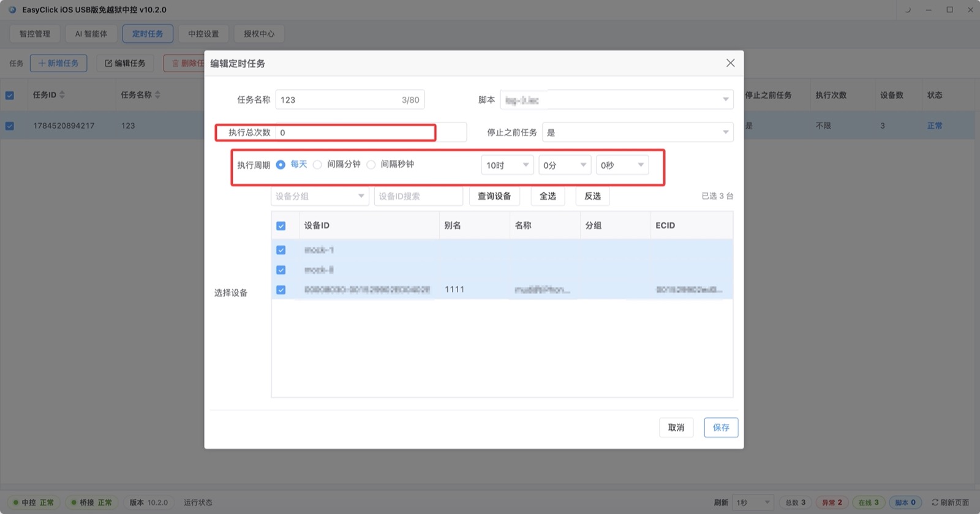Click the 新增任务 button
Screen dimensions: 980x514
(59, 63)
